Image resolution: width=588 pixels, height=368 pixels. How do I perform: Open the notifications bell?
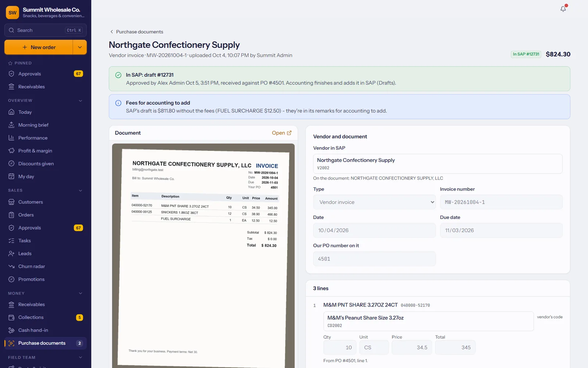click(563, 9)
